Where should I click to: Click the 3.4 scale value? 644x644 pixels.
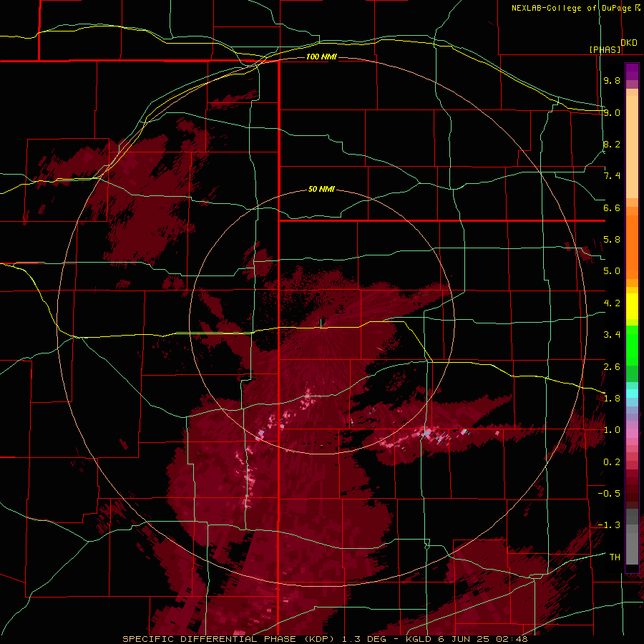click(x=612, y=335)
